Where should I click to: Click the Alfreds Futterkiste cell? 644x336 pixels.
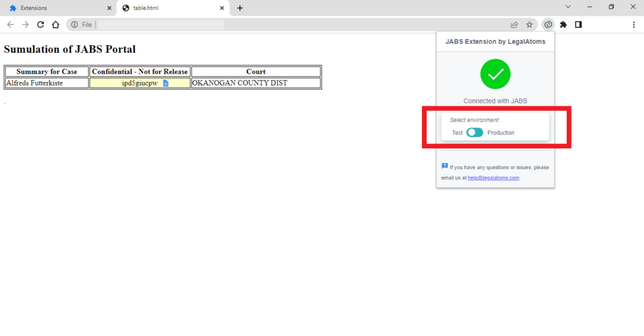(x=47, y=83)
